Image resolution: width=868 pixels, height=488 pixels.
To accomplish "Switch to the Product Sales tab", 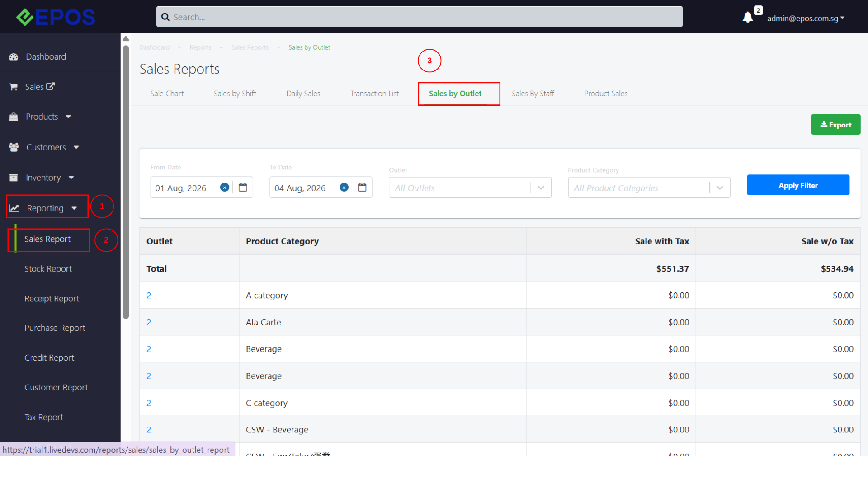I will click(x=606, y=94).
